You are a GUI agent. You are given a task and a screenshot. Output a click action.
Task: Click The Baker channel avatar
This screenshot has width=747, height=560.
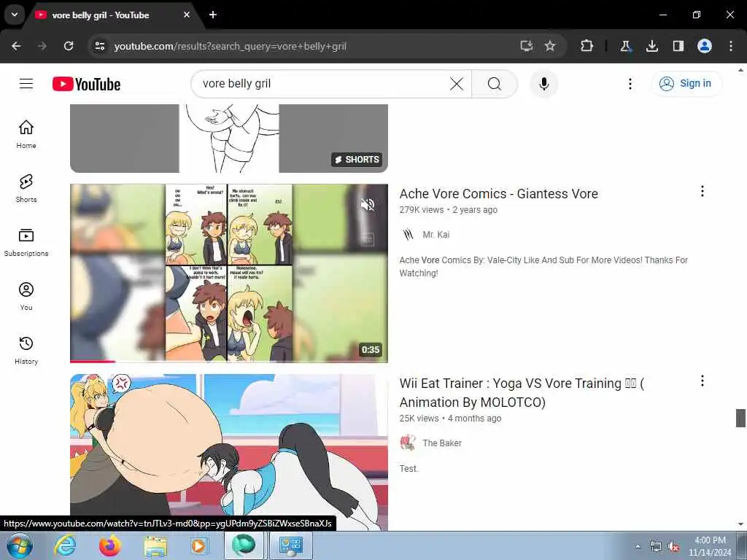408,443
